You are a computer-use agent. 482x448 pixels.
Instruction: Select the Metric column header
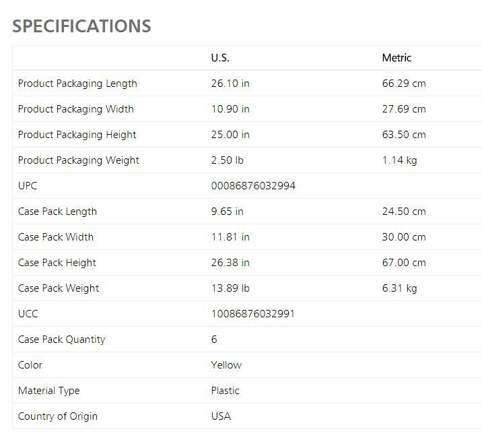(x=397, y=58)
